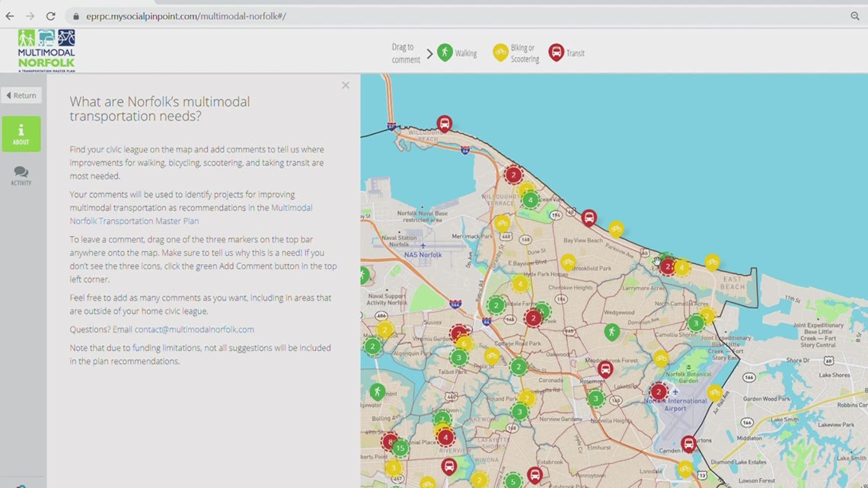Viewport: 868px width, 488px height.
Task: Click the info icon on the About panel
Action: click(x=21, y=131)
